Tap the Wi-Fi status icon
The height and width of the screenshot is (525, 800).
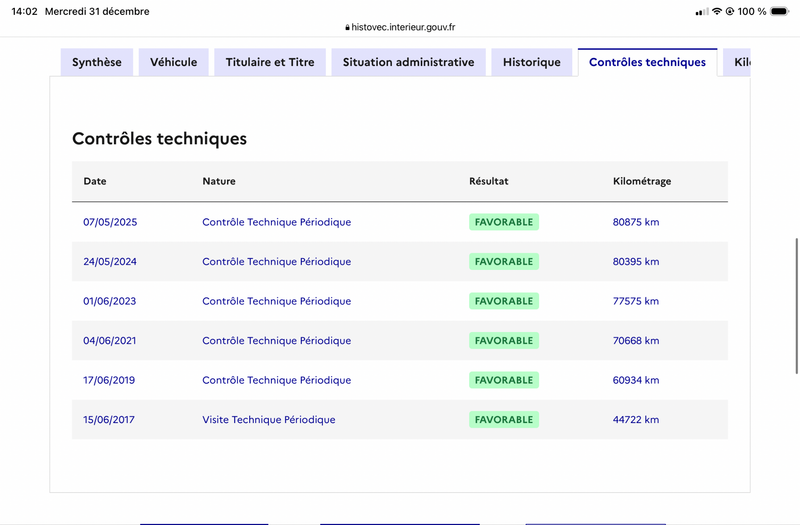tap(716, 11)
